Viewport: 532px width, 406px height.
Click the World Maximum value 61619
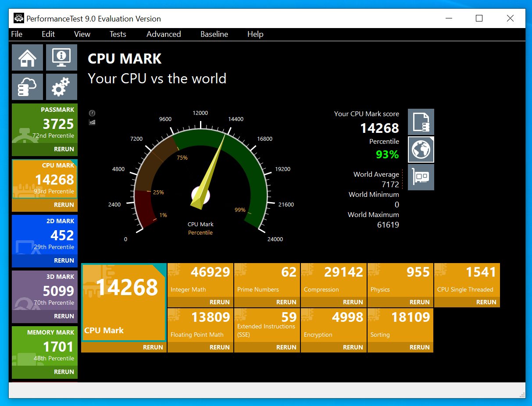click(388, 225)
